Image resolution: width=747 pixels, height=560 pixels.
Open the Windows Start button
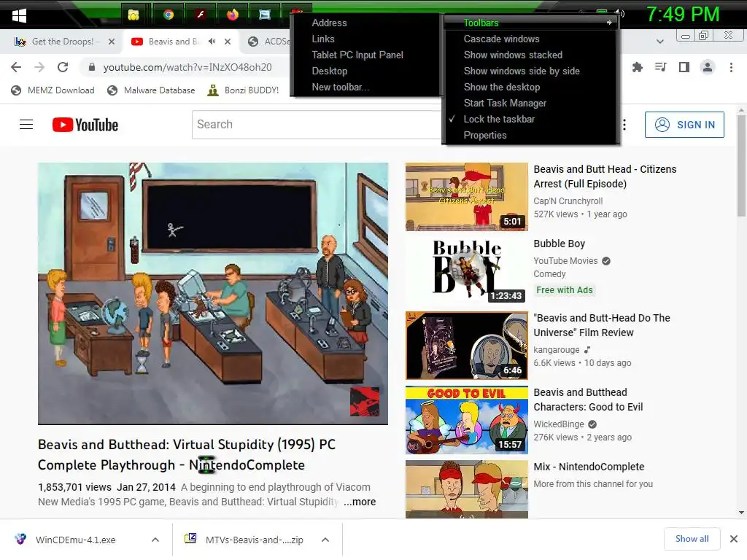pyautogui.click(x=19, y=15)
